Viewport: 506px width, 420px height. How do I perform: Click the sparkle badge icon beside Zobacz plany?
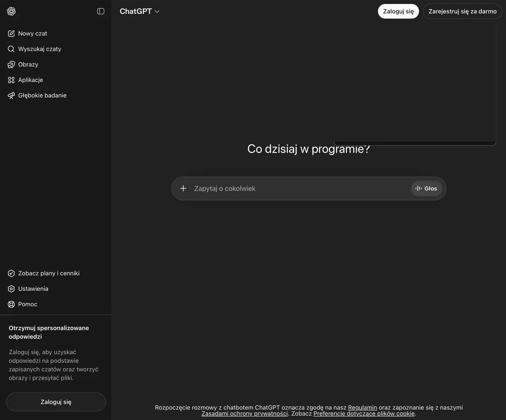[11, 273]
